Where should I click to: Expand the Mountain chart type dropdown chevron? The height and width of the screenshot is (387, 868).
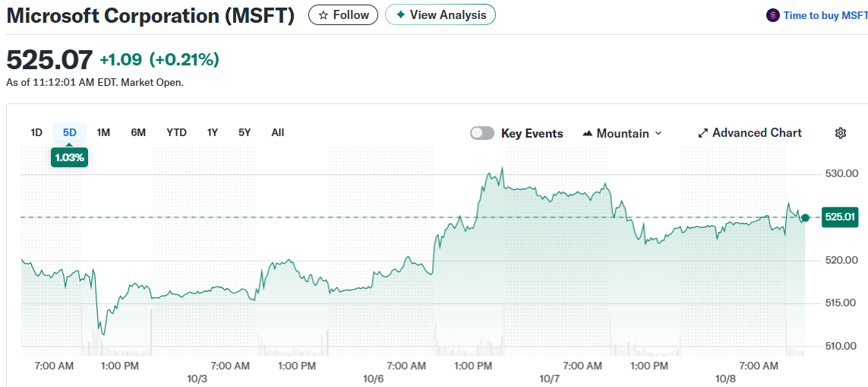pos(658,133)
